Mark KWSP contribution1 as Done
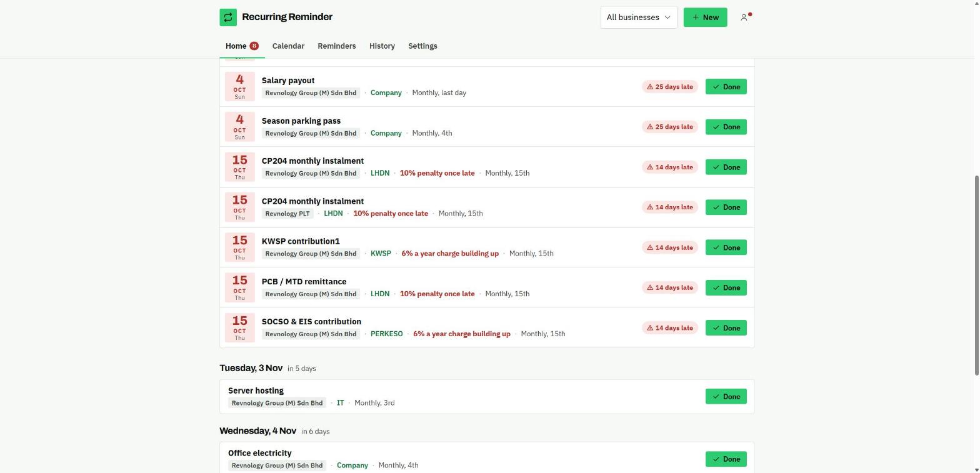Image resolution: width=980 pixels, height=473 pixels. tap(726, 247)
